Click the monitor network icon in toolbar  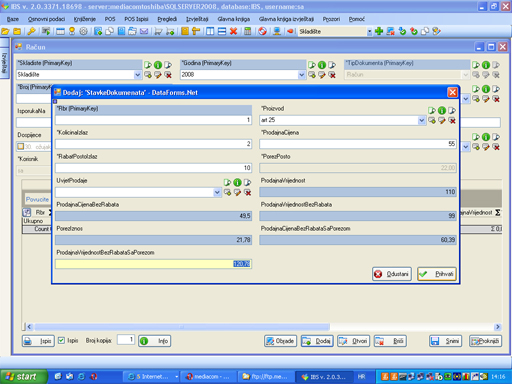(276, 31)
